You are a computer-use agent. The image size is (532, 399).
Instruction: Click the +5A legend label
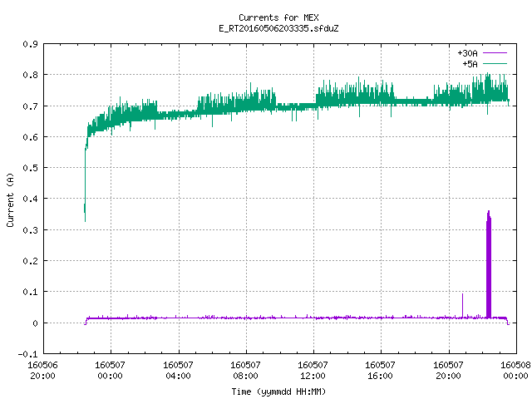(470, 64)
